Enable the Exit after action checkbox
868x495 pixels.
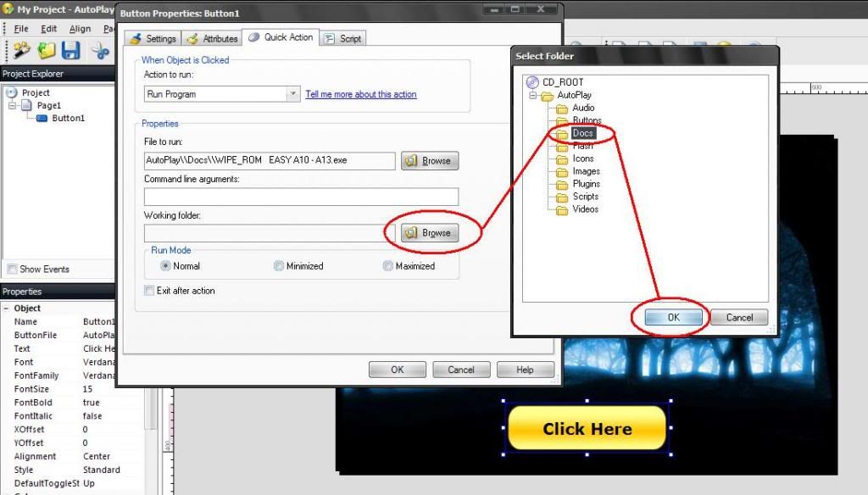click(x=150, y=291)
